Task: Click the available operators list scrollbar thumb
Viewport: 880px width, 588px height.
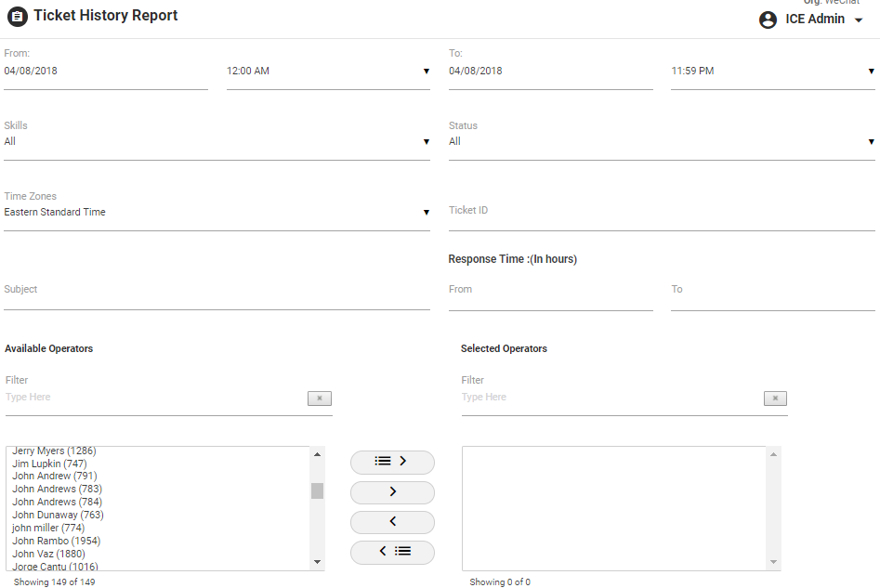Action: [317, 490]
